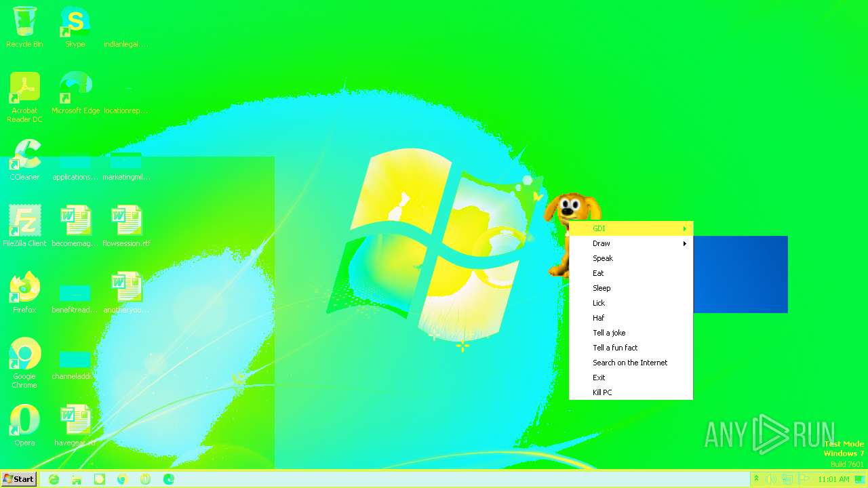The width and height of the screenshot is (868, 488).
Task: Click the show desktop tray button
Action: click(860, 479)
